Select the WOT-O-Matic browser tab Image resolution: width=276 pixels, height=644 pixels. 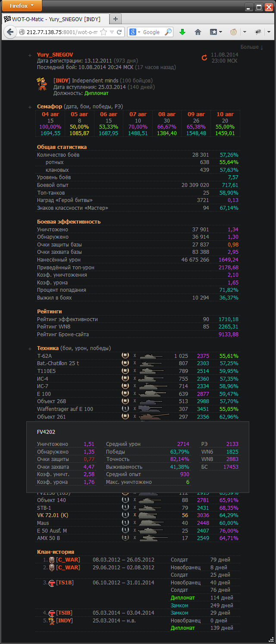[x=56, y=19]
